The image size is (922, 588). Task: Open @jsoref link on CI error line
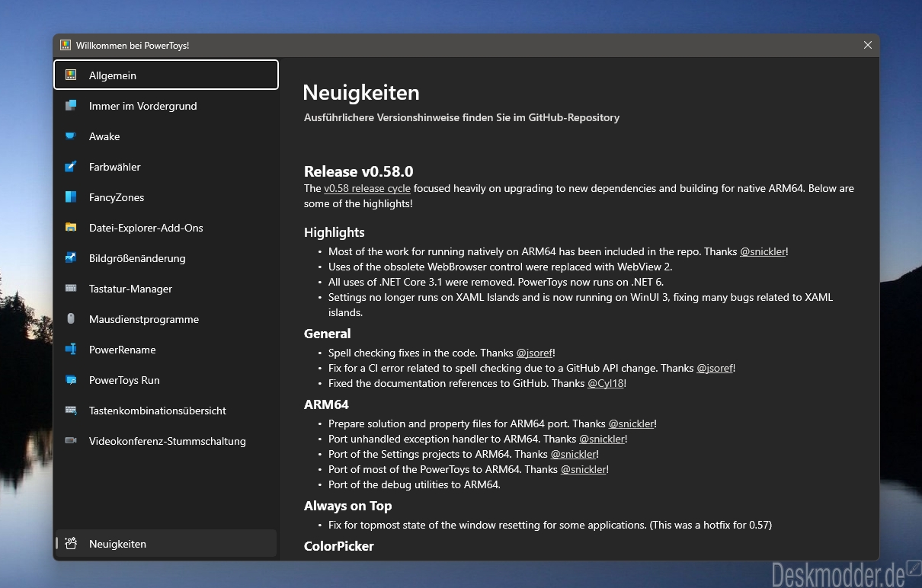715,368
